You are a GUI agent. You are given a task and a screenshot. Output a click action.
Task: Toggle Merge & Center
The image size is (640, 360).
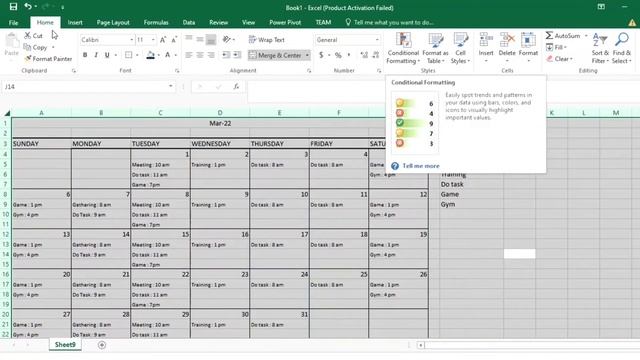(x=276, y=55)
